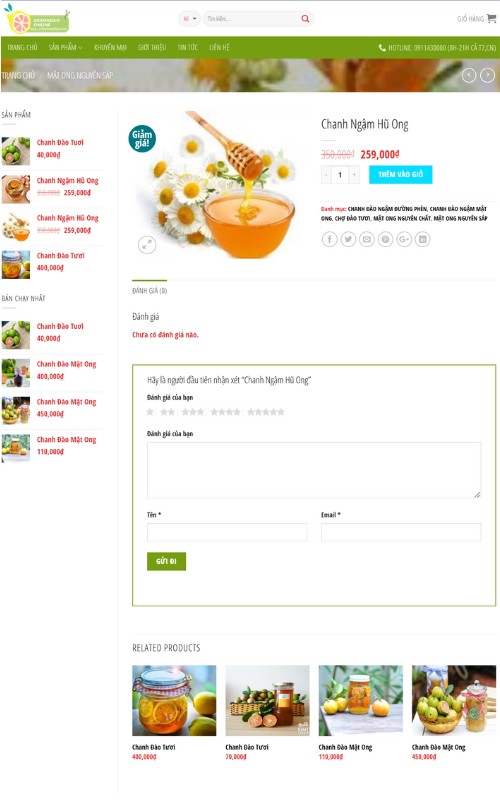This screenshot has width=500, height=800.
Task: Share product on LinkedIn icon
Action: 422,239
